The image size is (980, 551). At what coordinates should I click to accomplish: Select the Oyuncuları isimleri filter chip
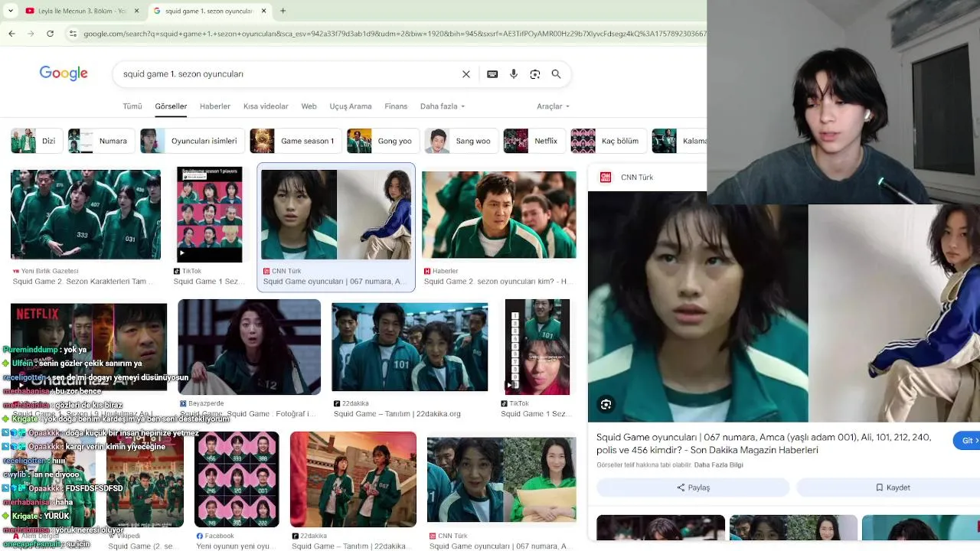192,141
